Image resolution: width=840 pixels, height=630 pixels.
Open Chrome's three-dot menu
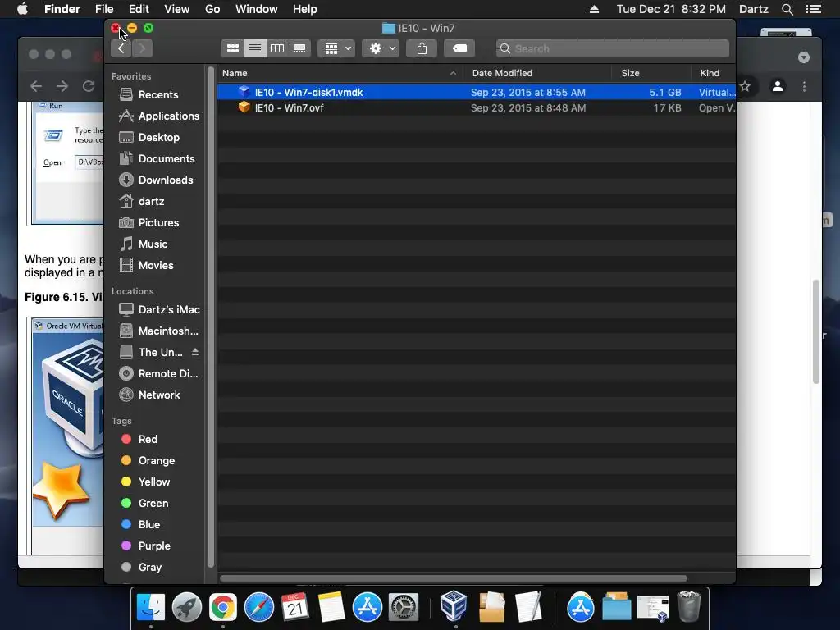(x=804, y=86)
